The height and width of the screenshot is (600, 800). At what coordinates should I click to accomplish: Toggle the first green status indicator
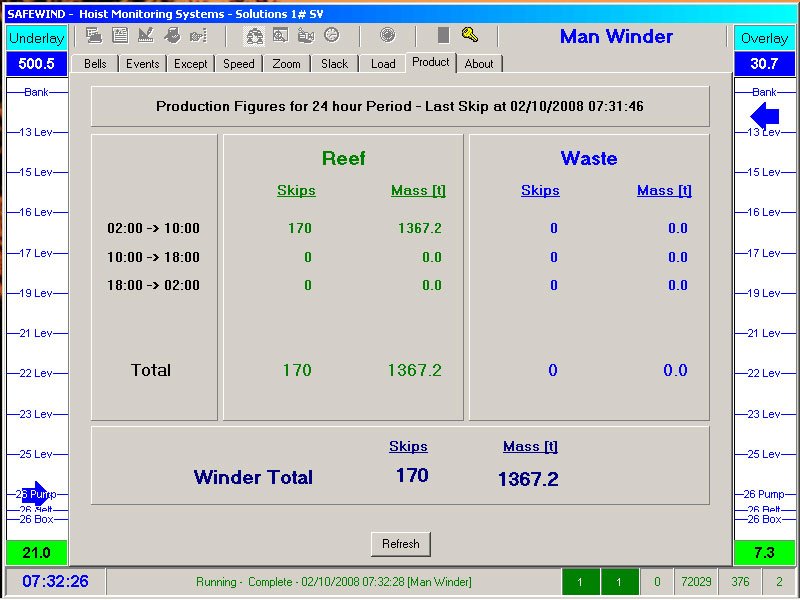(x=581, y=581)
